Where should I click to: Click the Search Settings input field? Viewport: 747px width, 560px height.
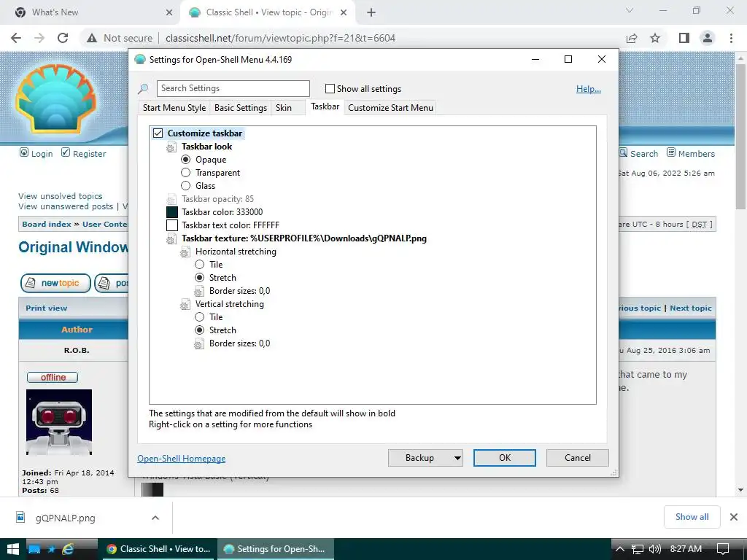[233, 88]
